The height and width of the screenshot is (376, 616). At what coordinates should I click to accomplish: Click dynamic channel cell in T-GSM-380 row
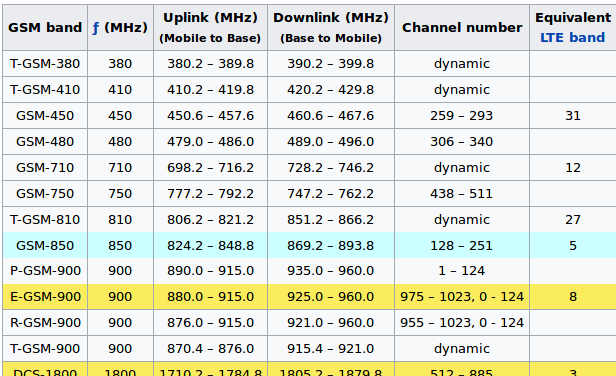(462, 64)
